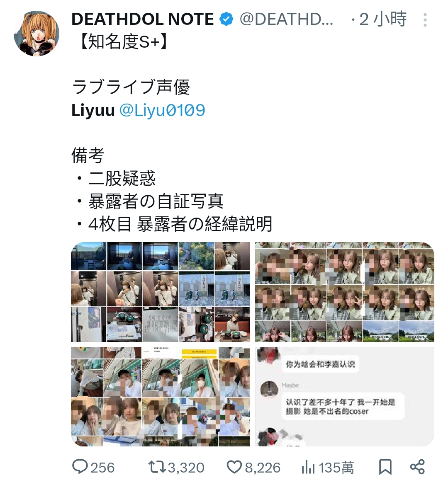
Task: Click the 135萬 view count
Action: coord(336,468)
